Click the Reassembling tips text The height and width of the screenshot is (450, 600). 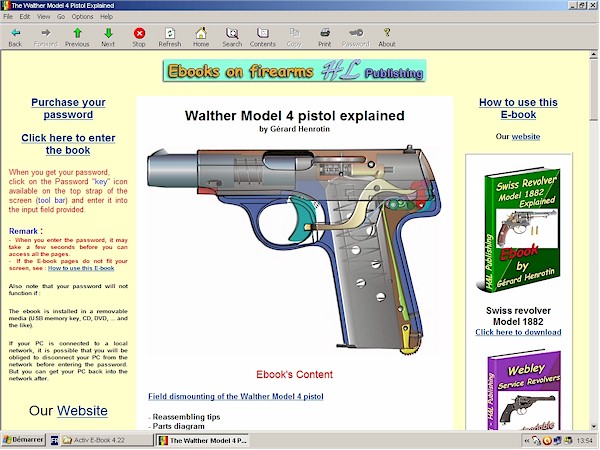click(x=186, y=417)
